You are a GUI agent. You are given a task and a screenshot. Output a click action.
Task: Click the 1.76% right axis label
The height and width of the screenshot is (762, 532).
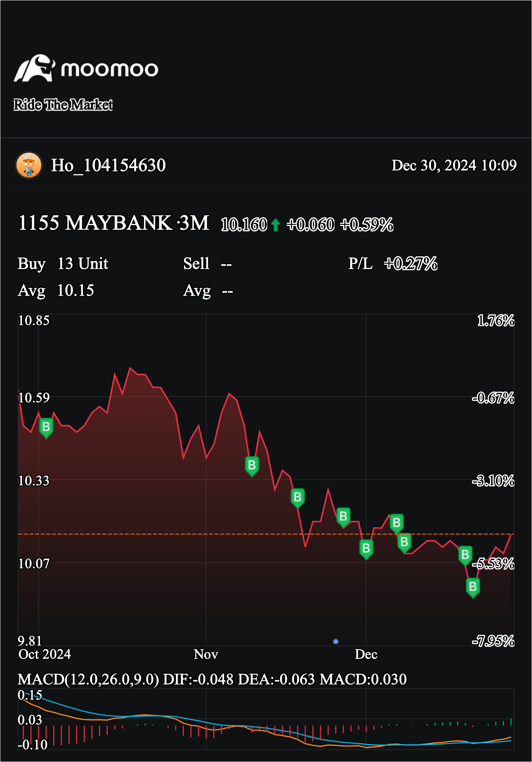pos(496,321)
